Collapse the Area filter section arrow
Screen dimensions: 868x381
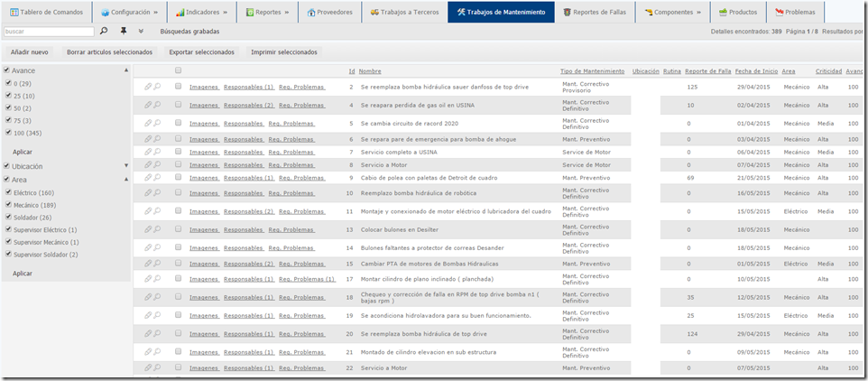(x=126, y=180)
